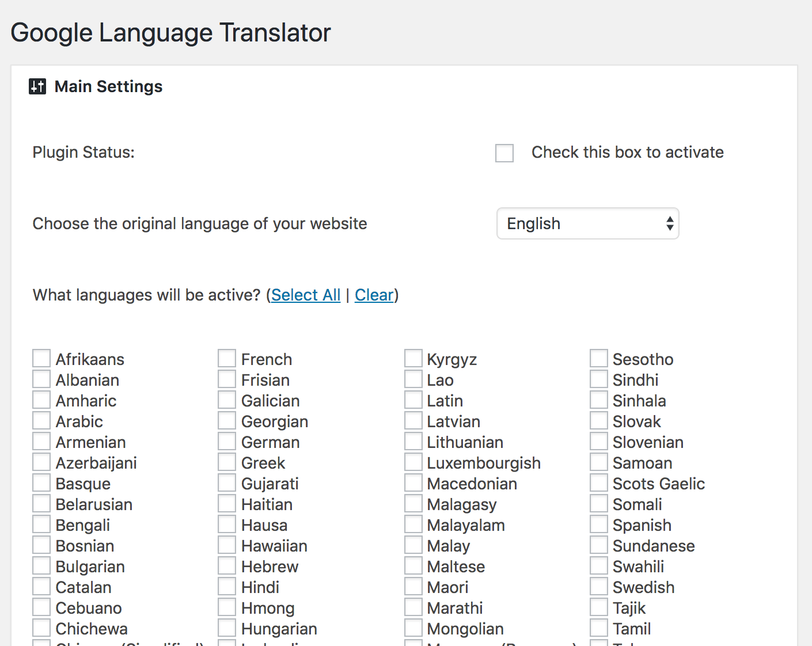Enable the Latvian checkbox

(413, 420)
